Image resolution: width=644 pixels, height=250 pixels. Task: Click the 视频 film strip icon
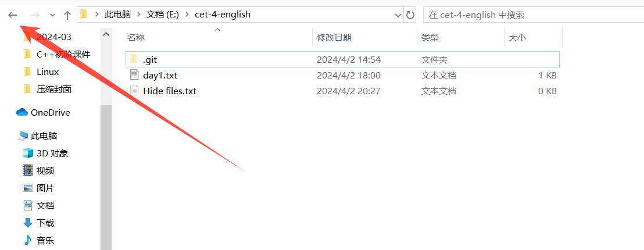pos(27,170)
